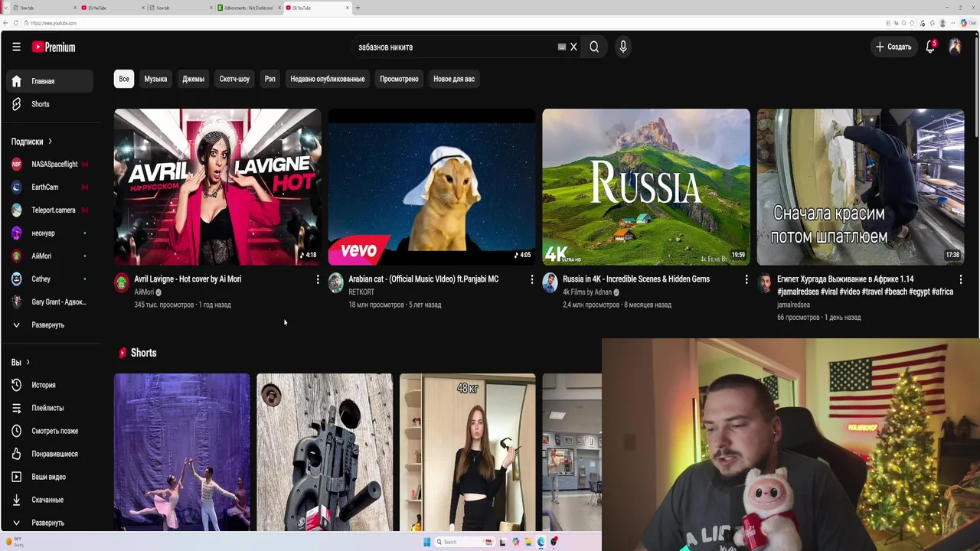
Task: Open the Arabian cat video thumbnail
Action: [x=432, y=187]
